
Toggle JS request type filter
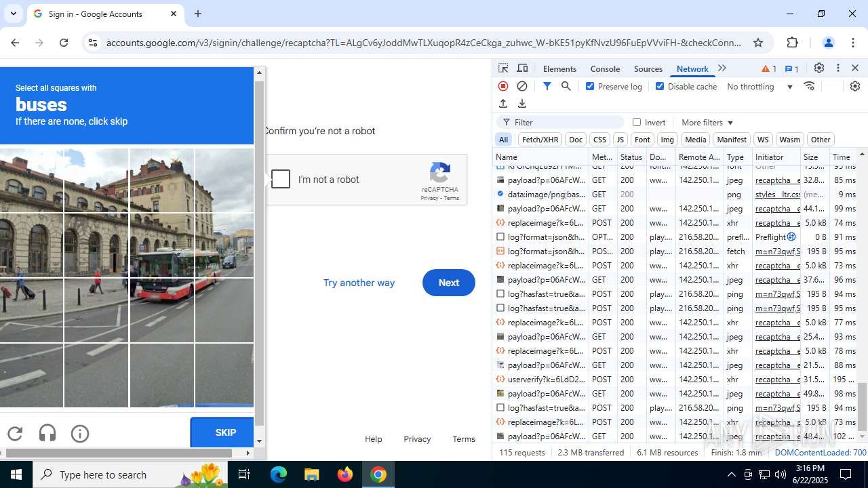tap(620, 140)
